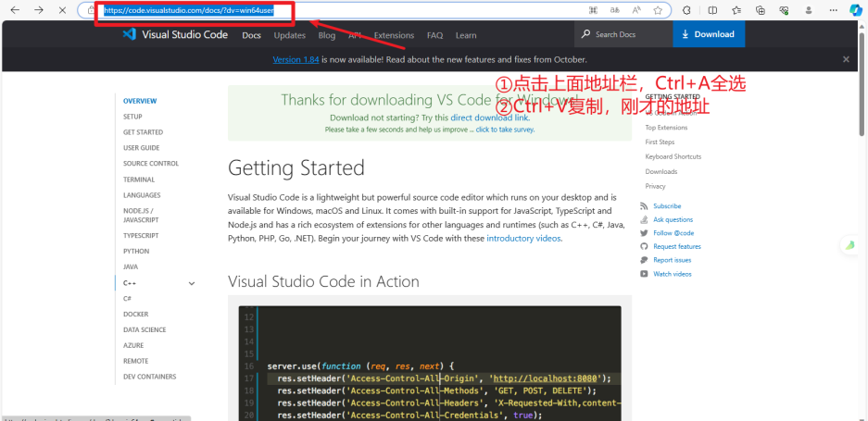
Task: Click the Search Docs field
Action: (x=623, y=34)
